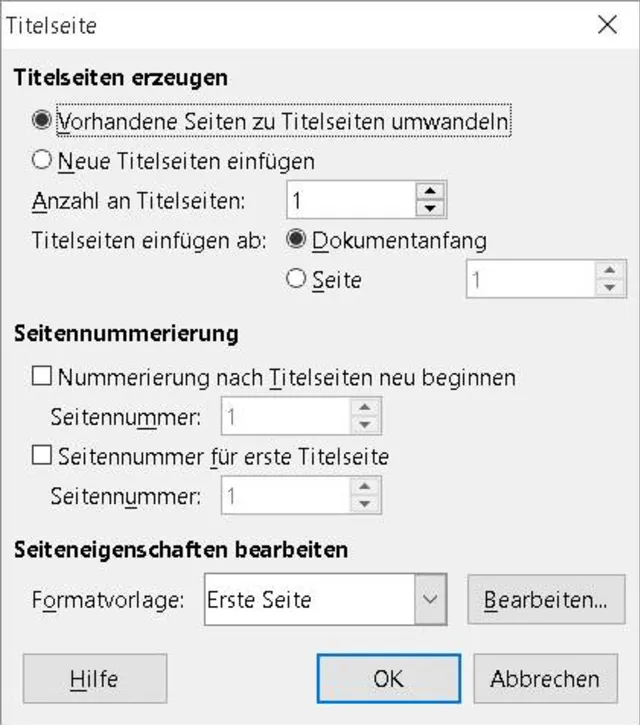
Task: Check 'Seitennummer für erste Titelseite'
Action: coord(42,456)
